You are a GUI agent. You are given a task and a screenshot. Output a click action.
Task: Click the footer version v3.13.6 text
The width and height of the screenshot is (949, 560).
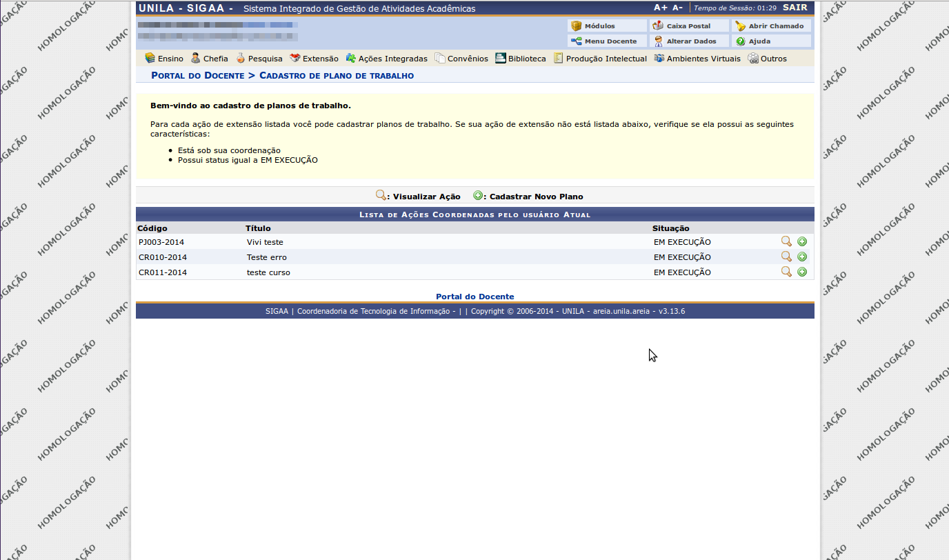click(x=672, y=311)
